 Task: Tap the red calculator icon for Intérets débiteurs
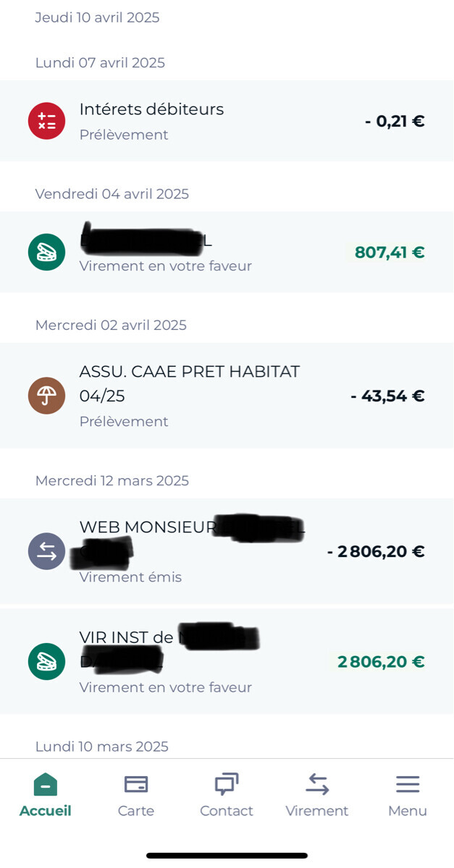(46, 121)
